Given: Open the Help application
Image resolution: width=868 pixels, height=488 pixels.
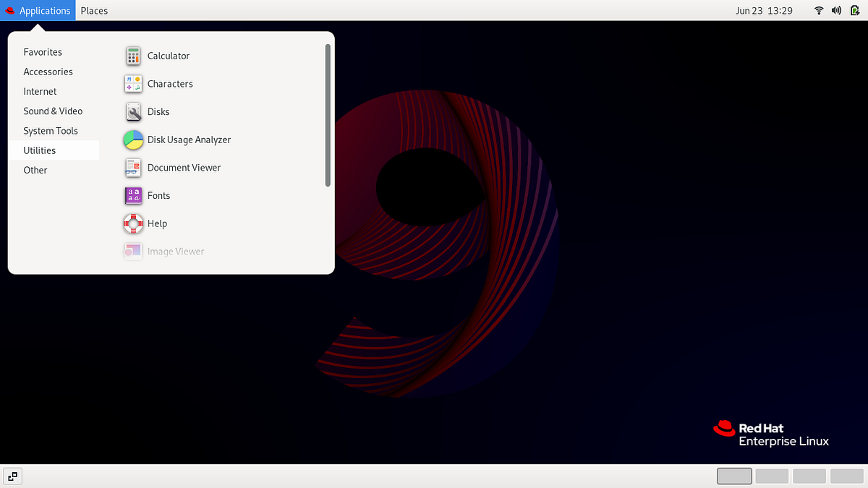Looking at the screenshot, I should coord(157,223).
